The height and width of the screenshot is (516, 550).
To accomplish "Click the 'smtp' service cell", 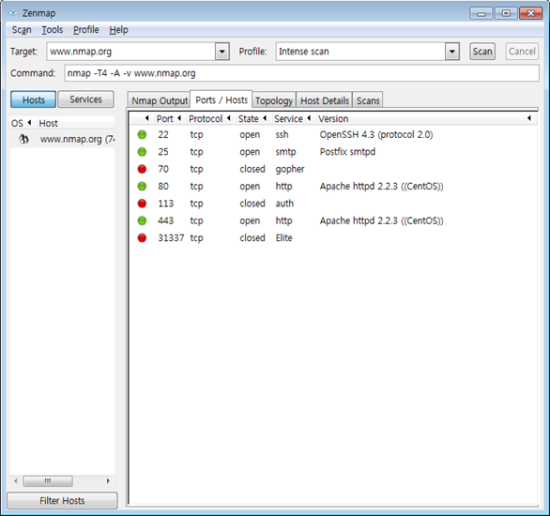I will click(286, 152).
